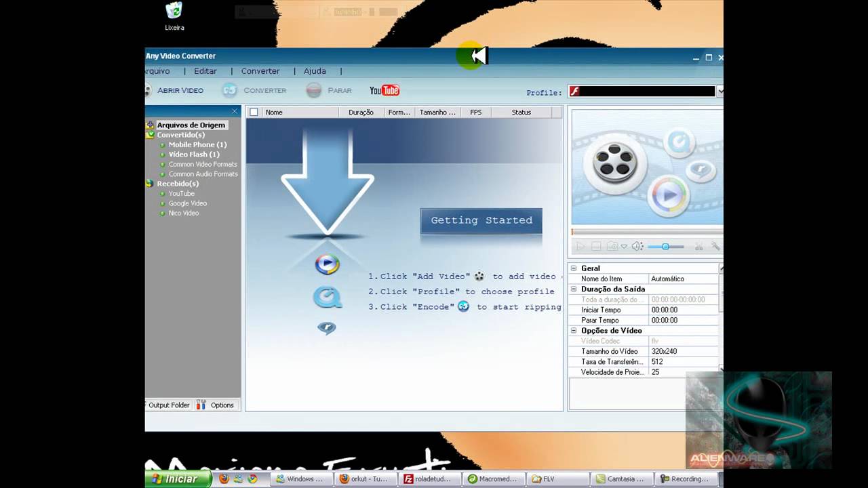Select Convertido(s) tree node
868x488 pixels.
coord(181,135)
